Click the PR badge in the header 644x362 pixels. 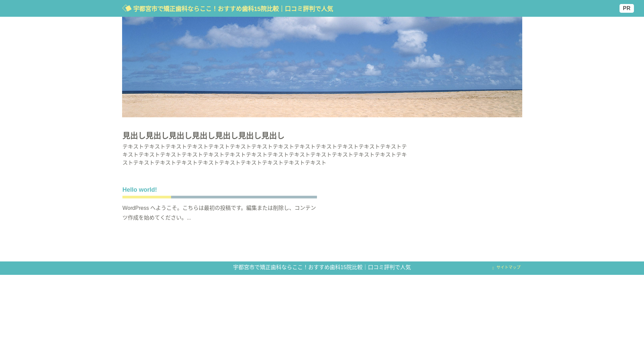[x=627, y=8]
